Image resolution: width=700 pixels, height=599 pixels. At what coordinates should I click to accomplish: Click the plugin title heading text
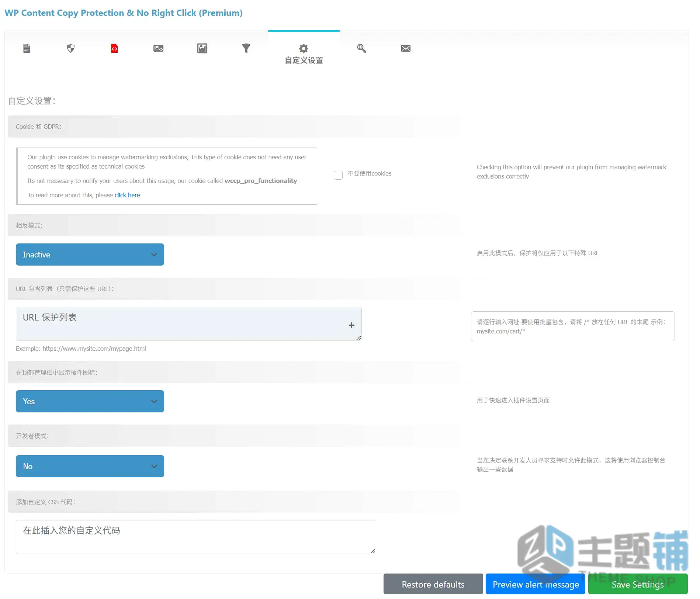pos(124,13)
